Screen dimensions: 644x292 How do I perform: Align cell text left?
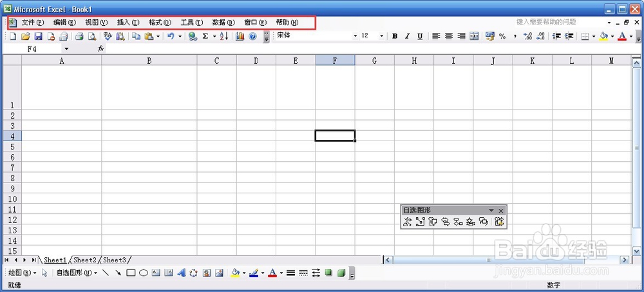click(436, 37)
